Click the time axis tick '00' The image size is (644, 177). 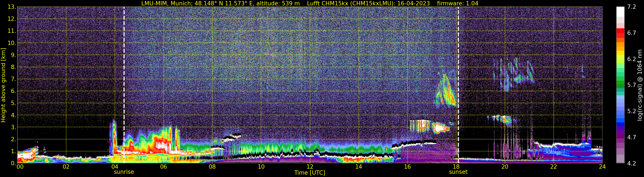20,167
